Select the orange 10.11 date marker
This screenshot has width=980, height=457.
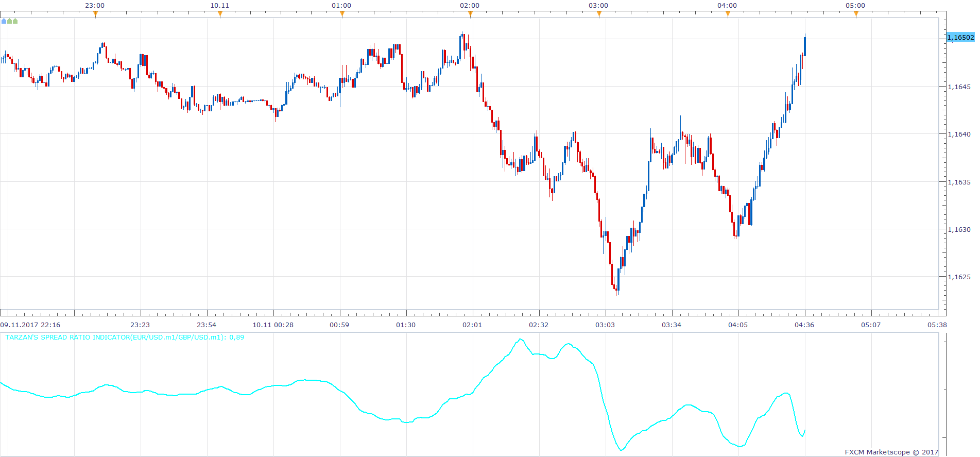pyautogui.click(x=220, y=14)
